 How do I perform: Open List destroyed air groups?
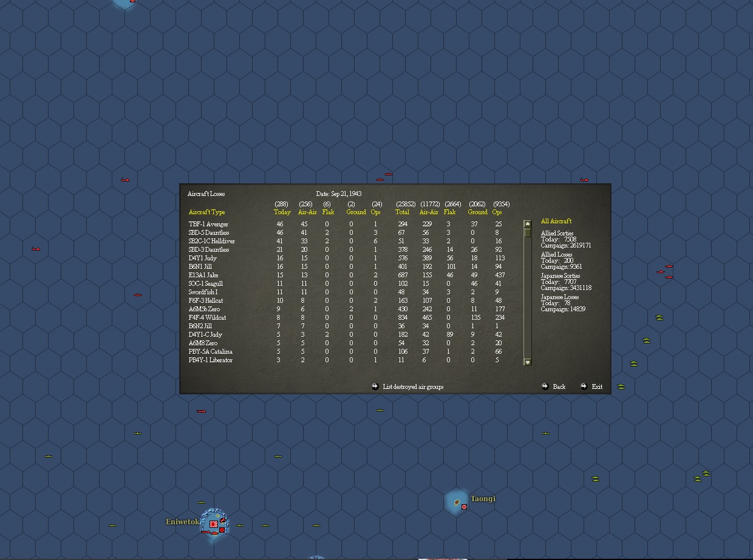pyautogui.click(x=413, y=386)
